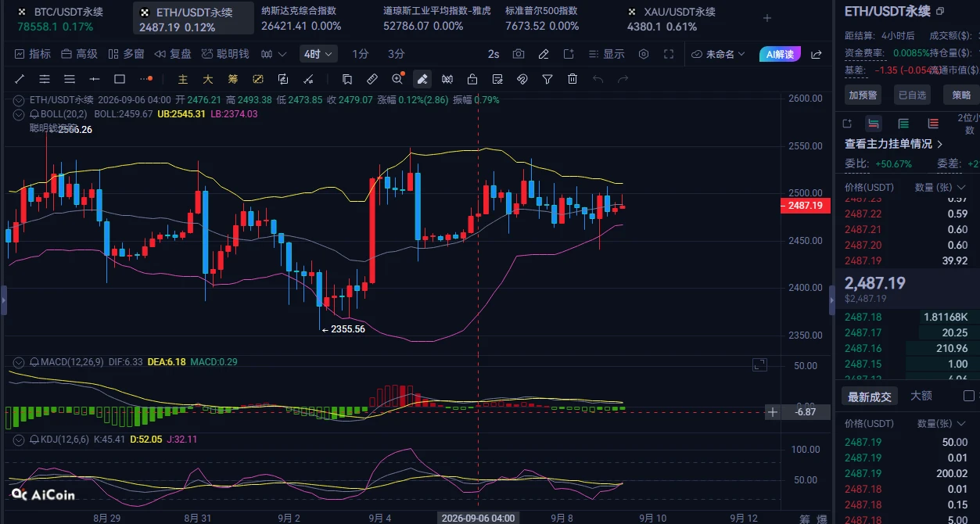Click the drawing lock icon
Screen dimensions: 980x524
472,79
